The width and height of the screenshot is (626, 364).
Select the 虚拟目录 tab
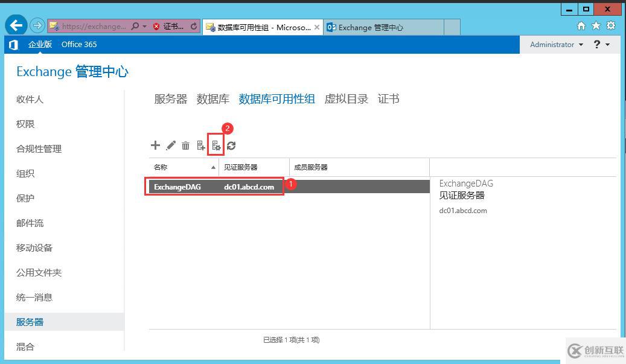tap(346, 99)
